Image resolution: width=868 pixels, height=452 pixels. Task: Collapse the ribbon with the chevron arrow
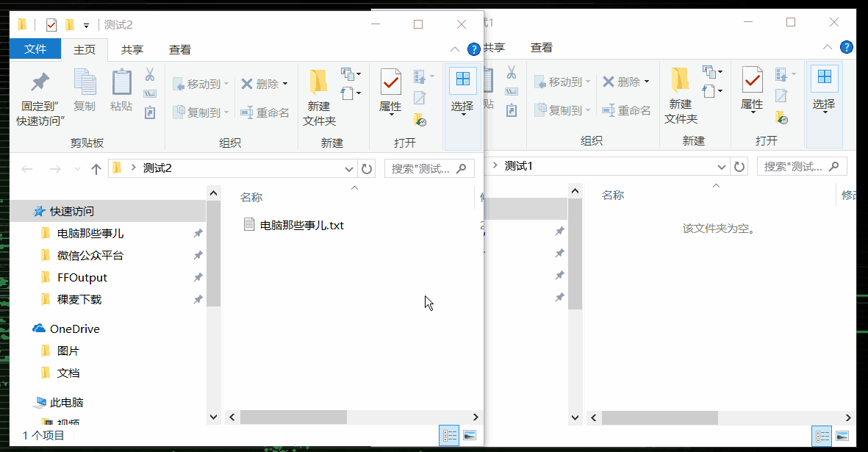tap(454, 49)
